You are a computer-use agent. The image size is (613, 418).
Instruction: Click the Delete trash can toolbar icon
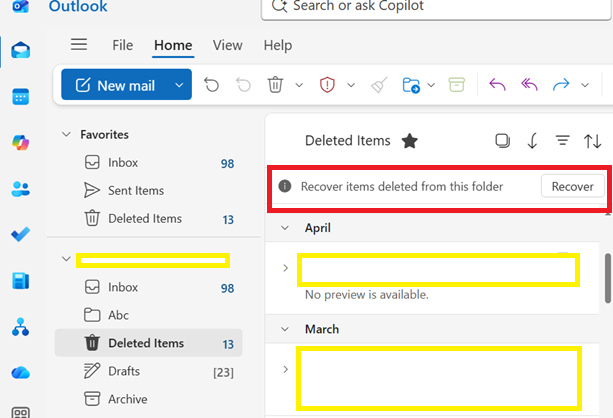pos(275,84)
